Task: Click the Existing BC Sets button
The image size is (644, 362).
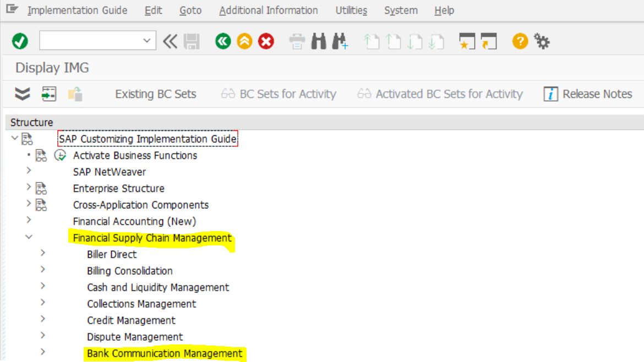Action: pyautogui.click(x=155, y=94)
